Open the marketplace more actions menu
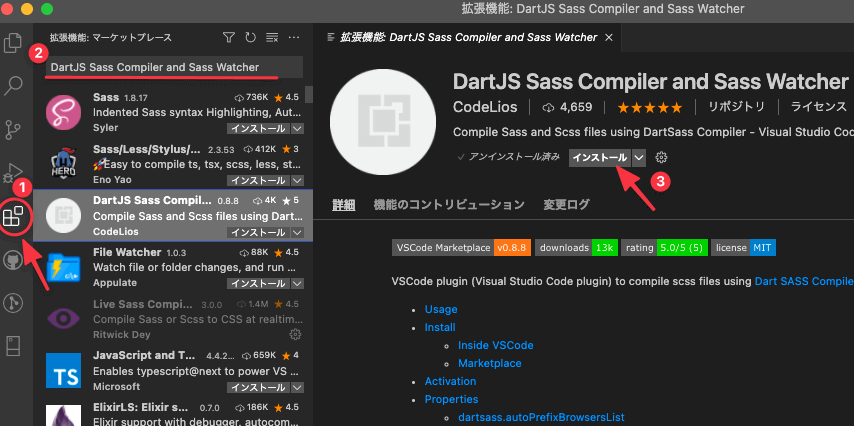This screenshot has width=854, height=426. coord(294,37)
